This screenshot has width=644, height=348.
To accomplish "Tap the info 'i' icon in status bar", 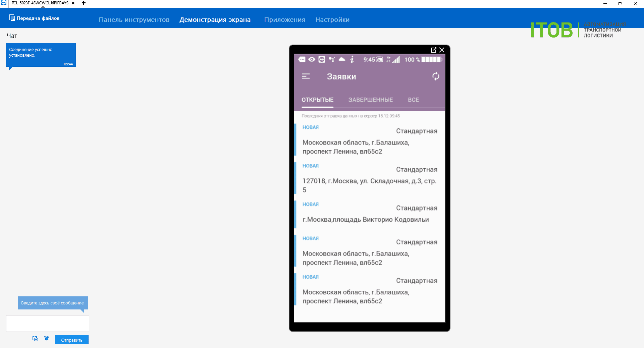I will click(x=352, y=59).
